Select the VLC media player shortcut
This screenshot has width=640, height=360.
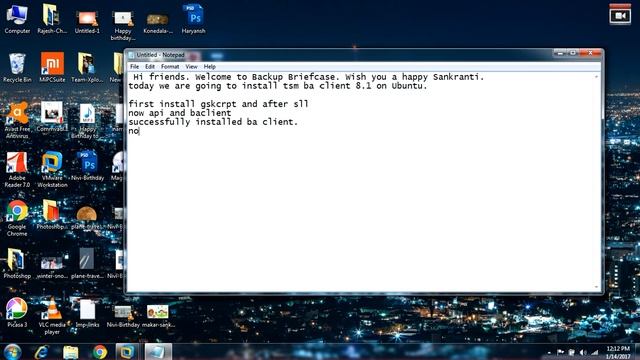(52, 316)
